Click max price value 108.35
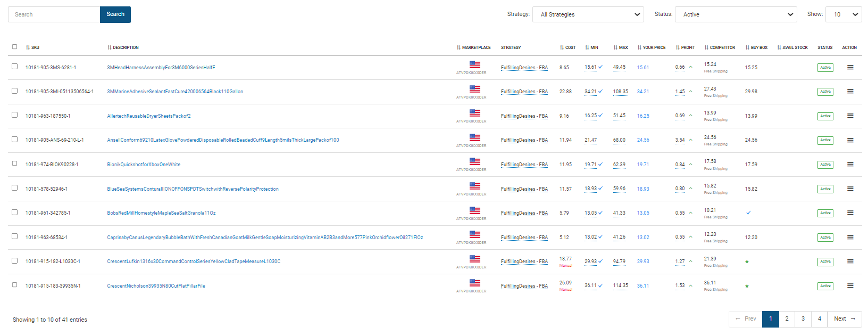This screenshot has height=335, width=868. (x=620, y=92)
